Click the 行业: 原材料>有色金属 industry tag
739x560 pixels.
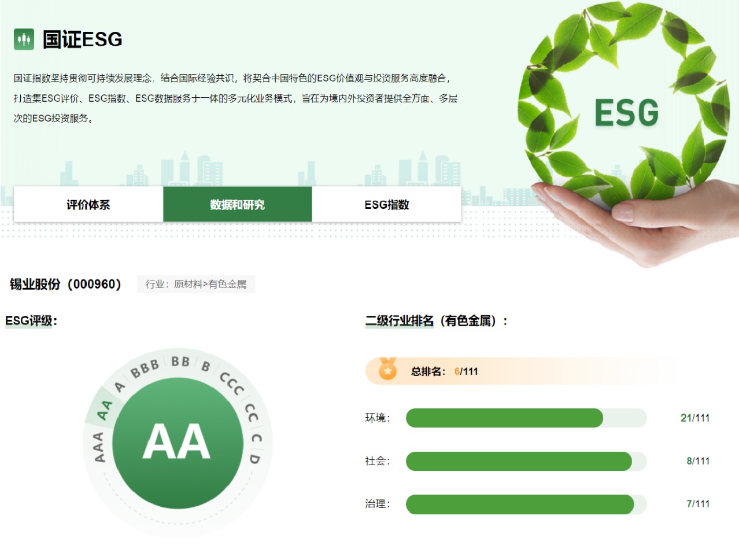[195, 284]
